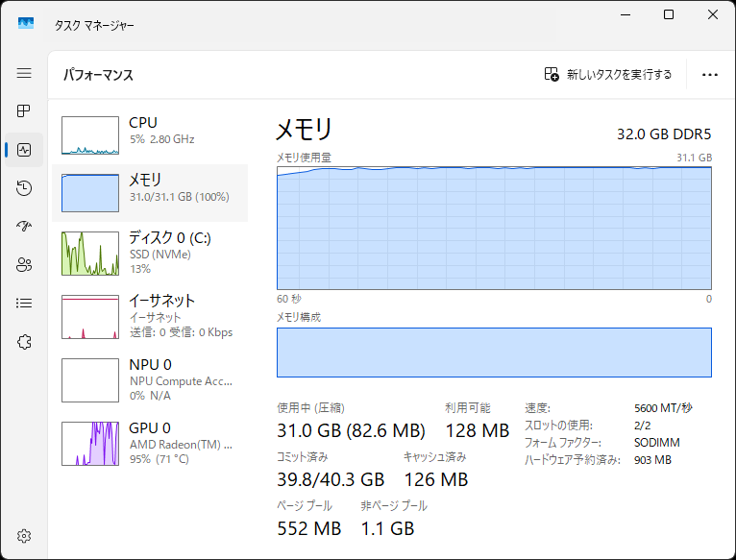Click the 128 MB available value
This screenshot has width=736, height=560.
click(x=477, y=430)
